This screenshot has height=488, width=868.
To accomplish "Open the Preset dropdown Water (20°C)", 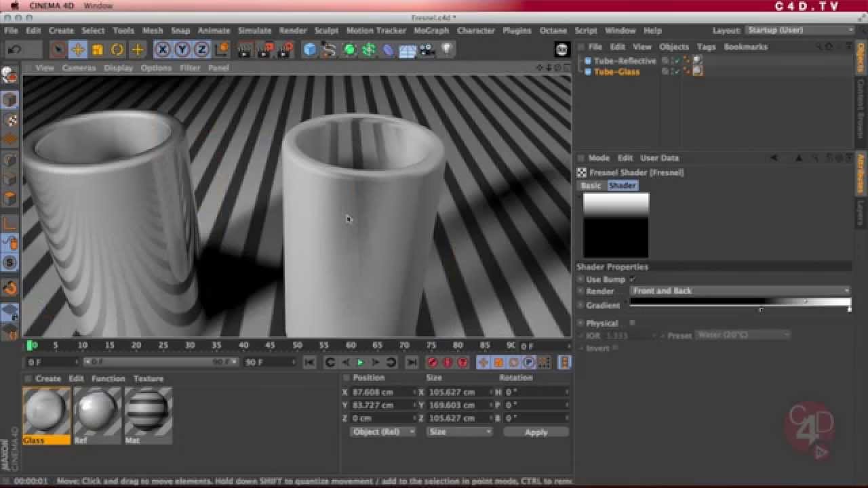I will click(x=743, y=335).
